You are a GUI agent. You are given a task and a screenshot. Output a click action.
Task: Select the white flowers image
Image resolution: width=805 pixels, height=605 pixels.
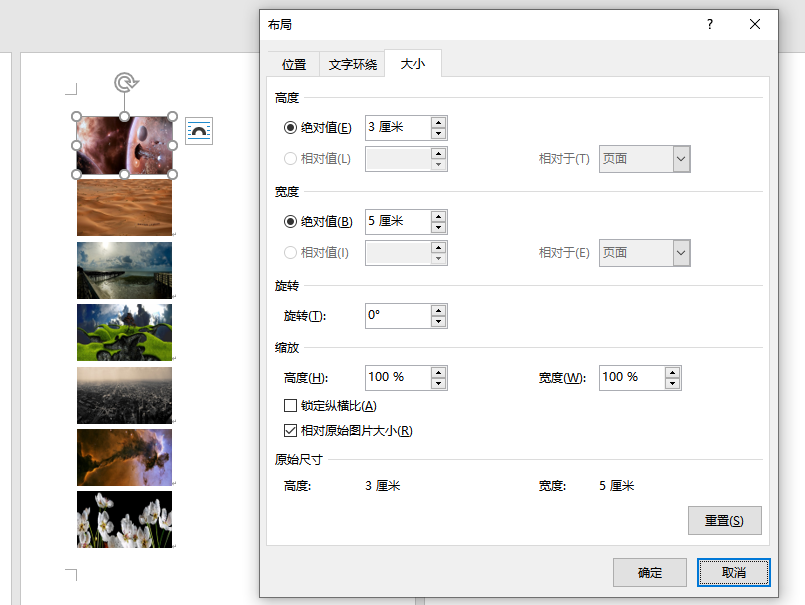coord(124,519)
